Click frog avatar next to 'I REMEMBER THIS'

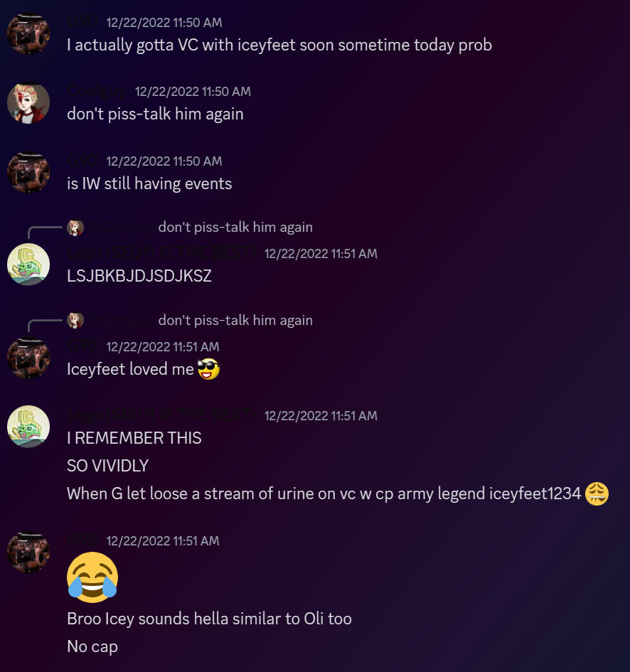click(28, 427)
